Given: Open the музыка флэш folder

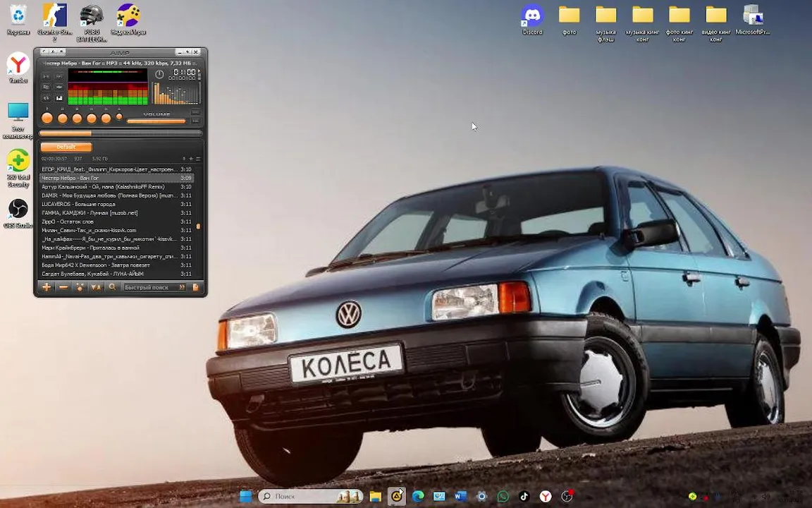Looking at the screenshot, I should [x=606, y=23].
